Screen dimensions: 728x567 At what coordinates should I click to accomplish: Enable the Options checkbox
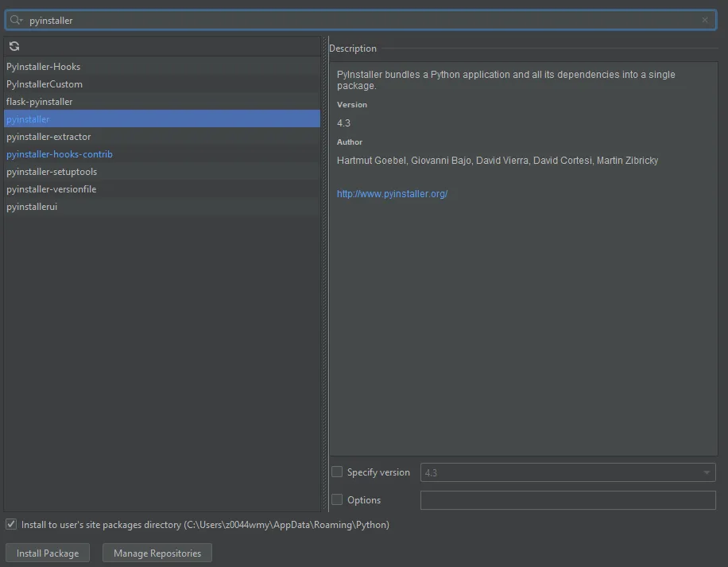pyautogui.click(x=337, y=499)
